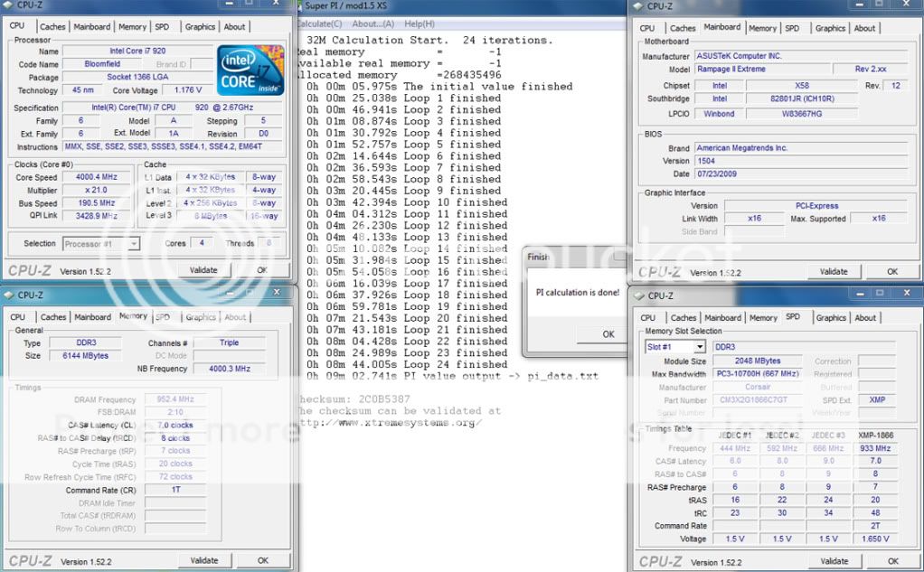Screen dimensions: 924x572
Task: Open the About tab in the SPD window
Action: tap(865, 317)
